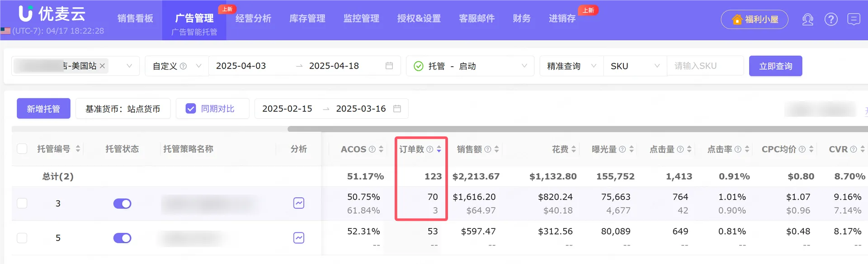Show the 自定义 help tooltip icon
The width and height of the screenshot is (868, 264).
click(183, 66)
